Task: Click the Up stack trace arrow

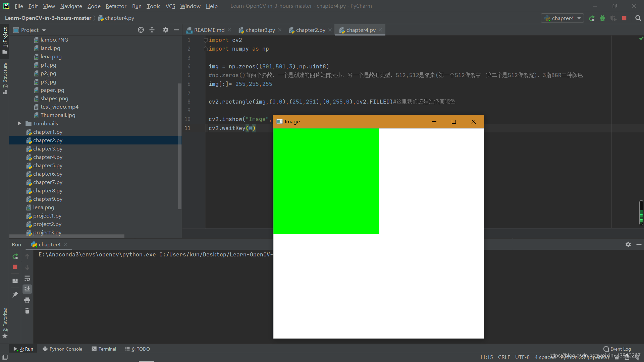Action: coord(27,256)
